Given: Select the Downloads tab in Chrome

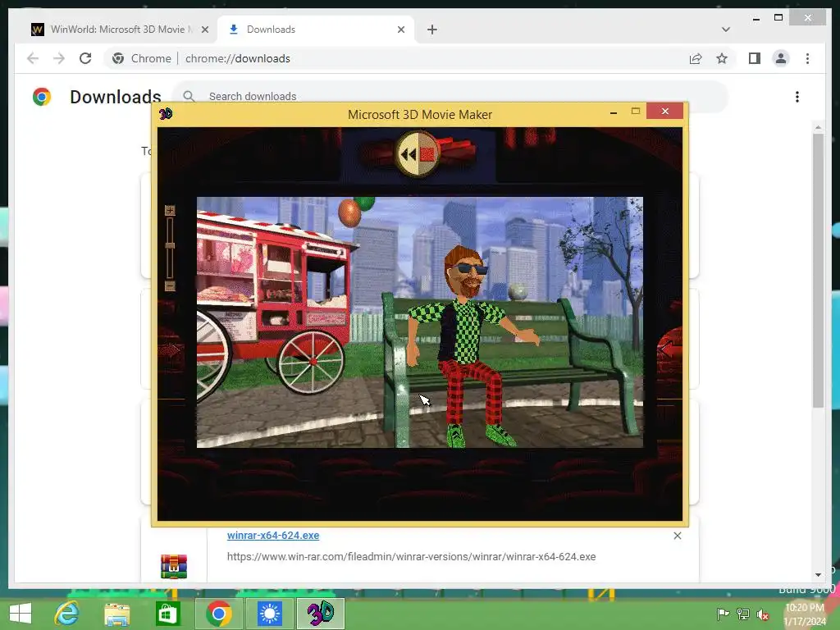Looking at the screenshot, I should (316, 30).
